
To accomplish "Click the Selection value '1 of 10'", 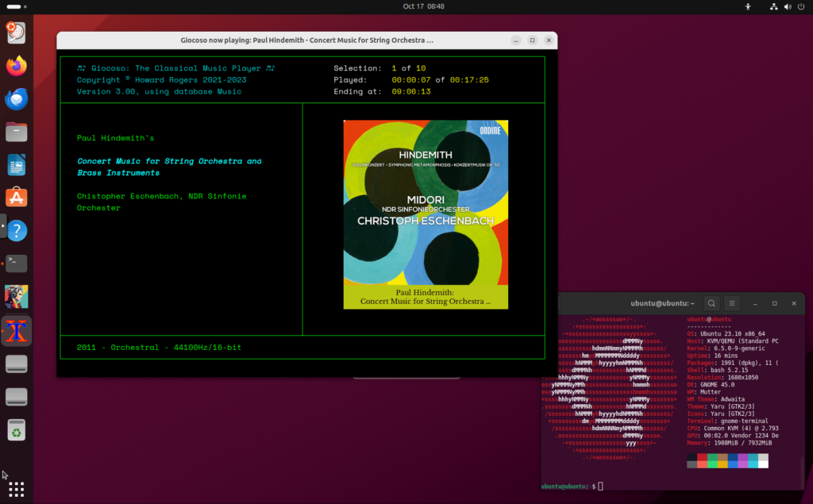I will pos(409,68).
